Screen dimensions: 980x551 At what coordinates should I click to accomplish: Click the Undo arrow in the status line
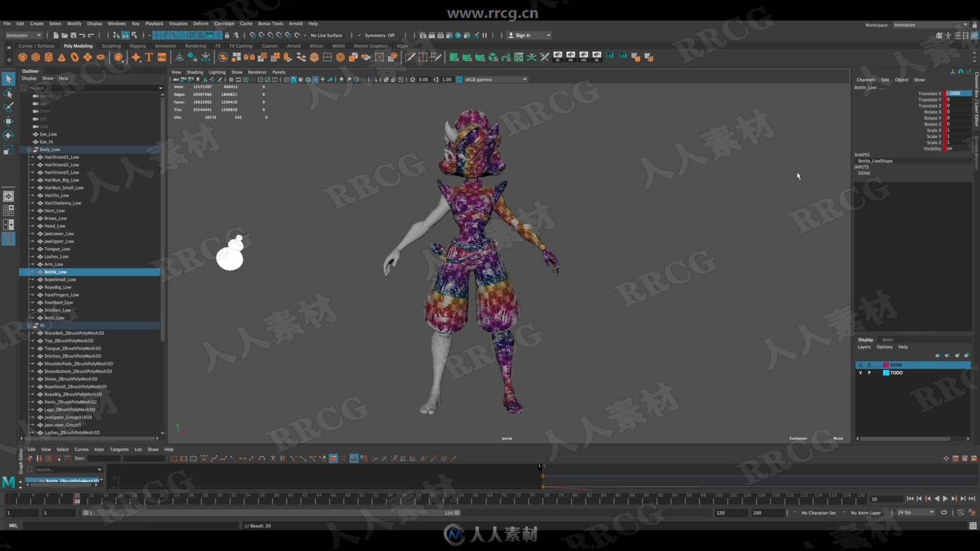[82, 35]
